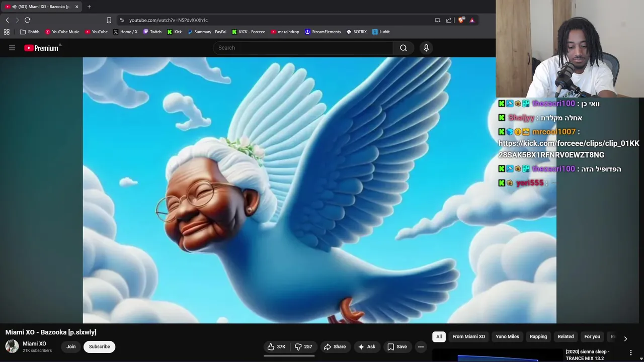This screenshot has width=644, height=362.
Task: Open the Summary - PayPal bookmark
Action: (207, 32)
